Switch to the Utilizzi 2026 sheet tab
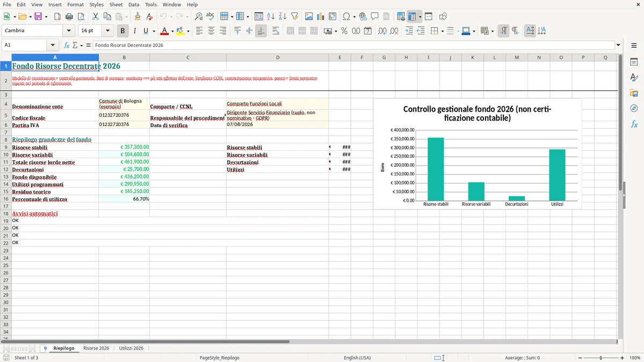This screenshot has width=644, height=362. [131, 348]
